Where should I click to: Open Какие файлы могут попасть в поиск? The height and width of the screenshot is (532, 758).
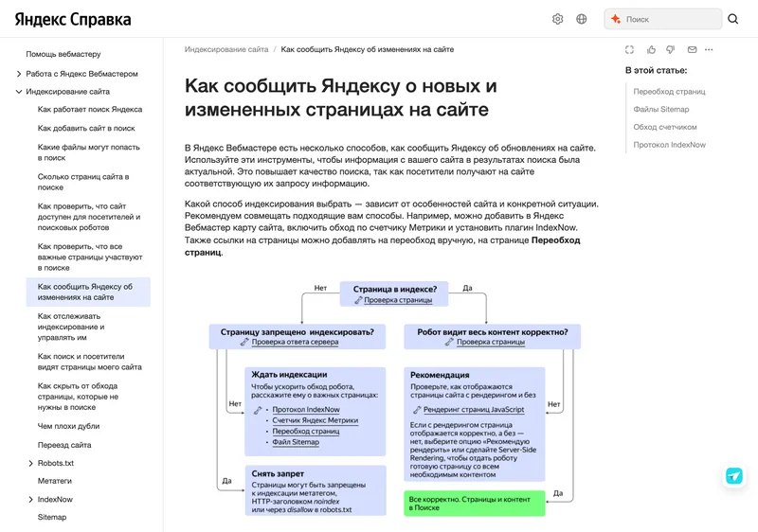pos(89,152)
